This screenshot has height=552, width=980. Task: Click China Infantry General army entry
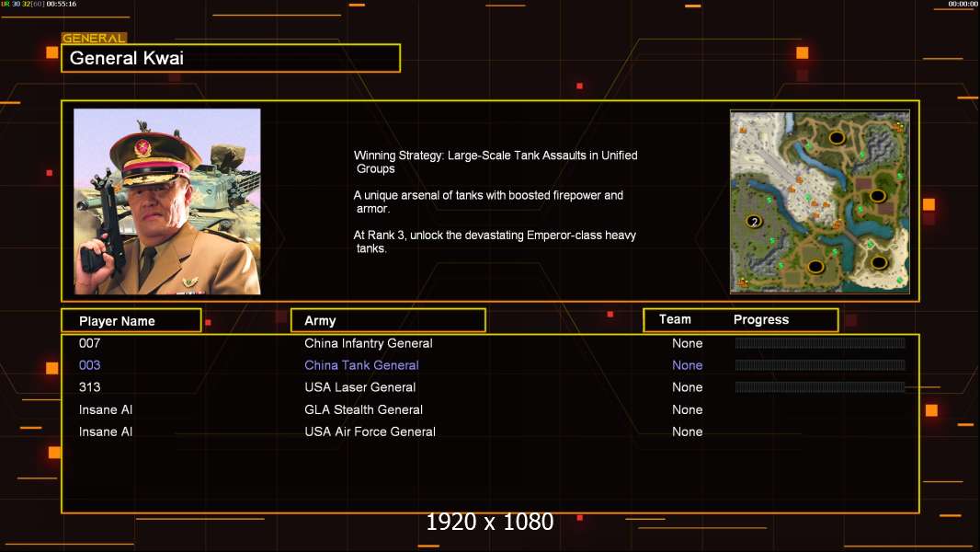coord(368,343)
